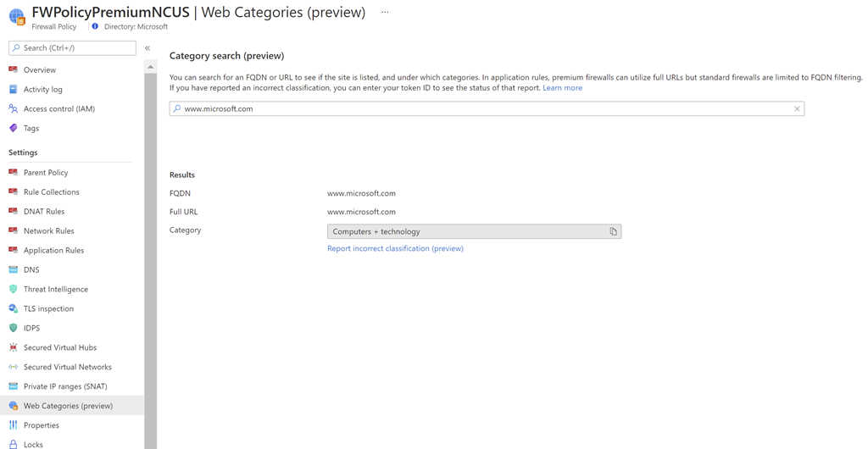Click the Directory info icon in the header
The height and width of the screenshot is (449, 868).
[x=95, y=26]
